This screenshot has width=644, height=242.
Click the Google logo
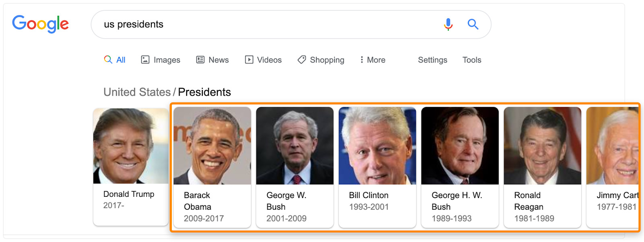point(40,24)
